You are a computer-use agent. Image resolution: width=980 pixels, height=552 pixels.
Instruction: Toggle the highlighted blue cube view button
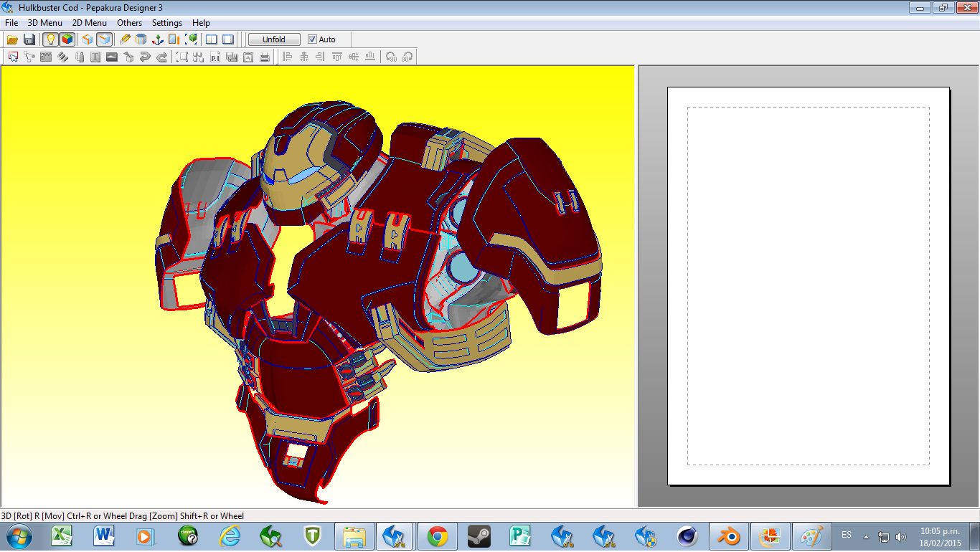pyautogui.click(x=105, y=39)
